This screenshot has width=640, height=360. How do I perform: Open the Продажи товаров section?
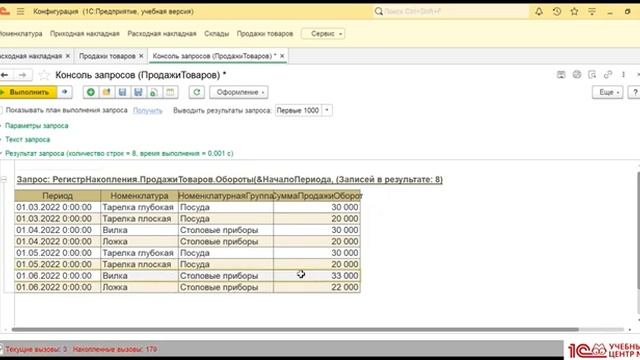(265, 34)
